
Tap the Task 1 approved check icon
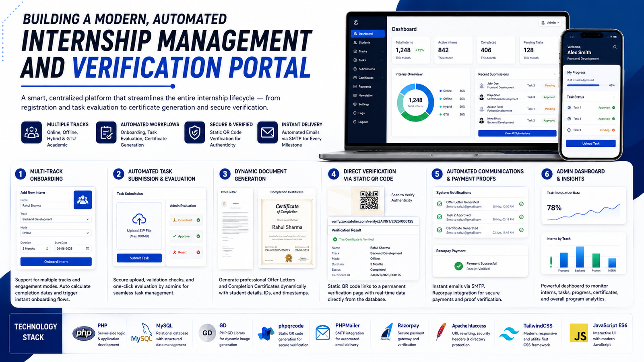point(613,108)
